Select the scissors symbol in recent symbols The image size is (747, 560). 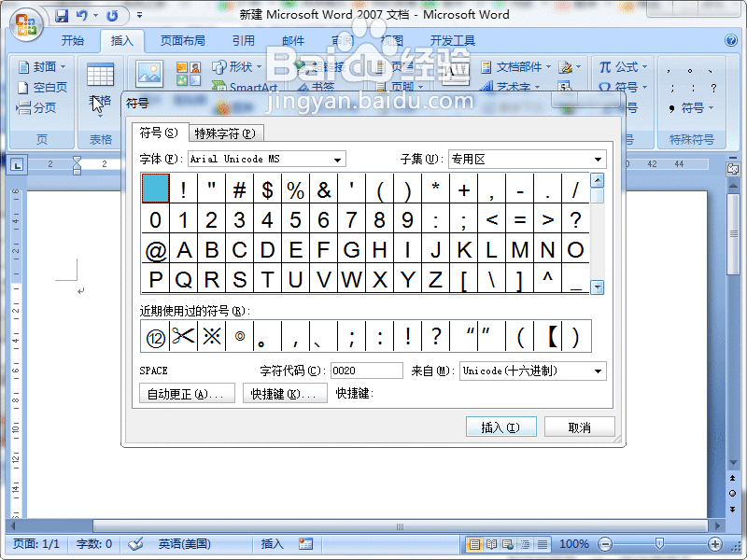pos(183,336)
